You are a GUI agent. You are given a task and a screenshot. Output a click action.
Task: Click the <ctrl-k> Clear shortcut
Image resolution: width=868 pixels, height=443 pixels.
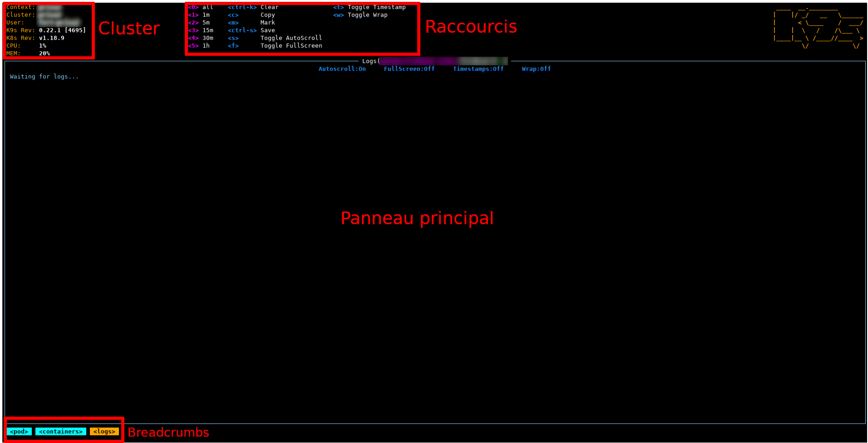[x=253, y=7]
